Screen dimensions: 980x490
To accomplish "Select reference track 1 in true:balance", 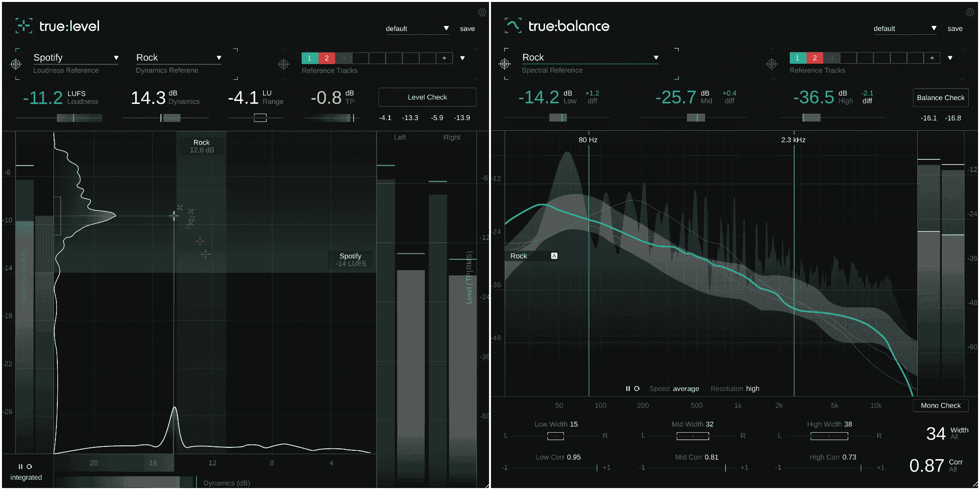I will pyautogui.click(x=798, y=58).
